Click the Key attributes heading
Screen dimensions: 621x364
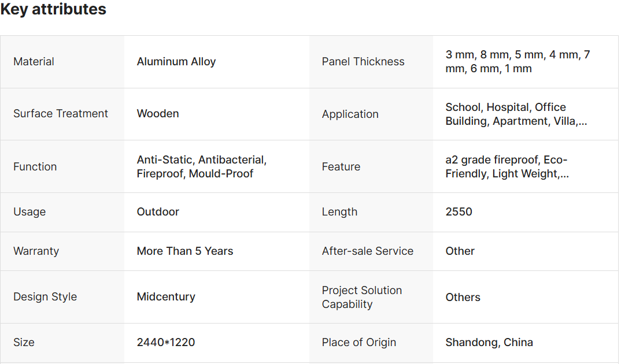(x=53, y=10)
